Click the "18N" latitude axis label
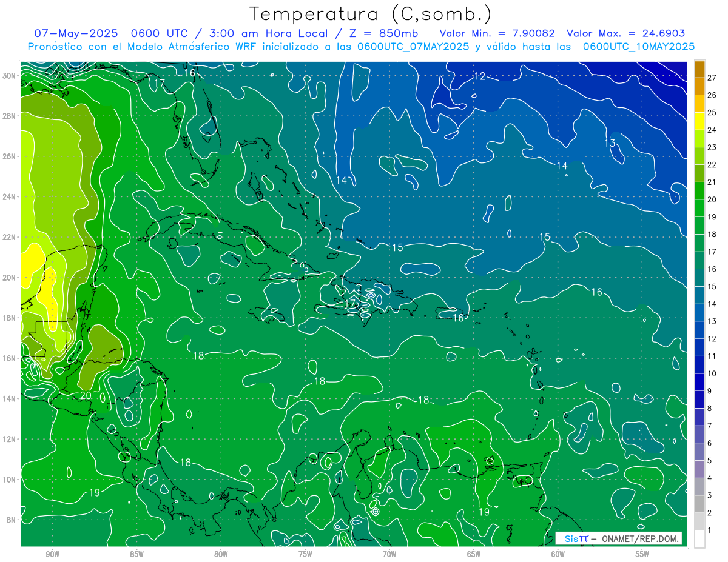This screenshot has width=728, height=562. (x=9, y=318)
